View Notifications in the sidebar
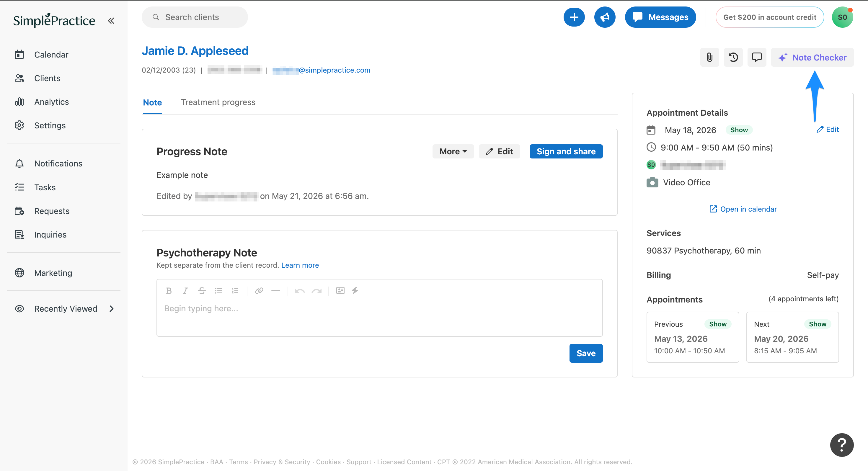 click(58, 163)
